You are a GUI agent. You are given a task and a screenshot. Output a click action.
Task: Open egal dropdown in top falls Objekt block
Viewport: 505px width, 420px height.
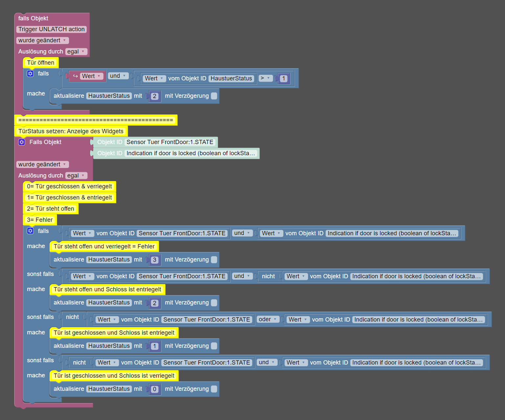tap(76, 52)
